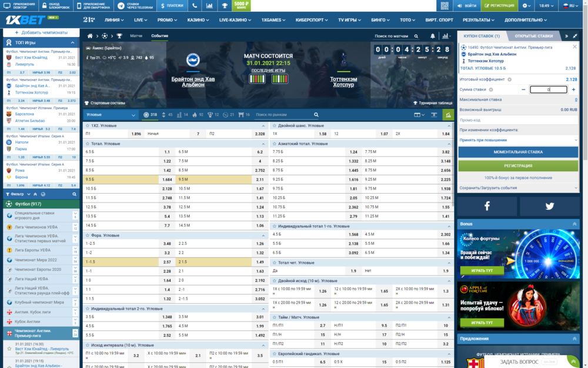Screen dimensions: 588x368
Task: Favorite the Азиатский тотал. Угловые market star
Action: click(275, 144)
